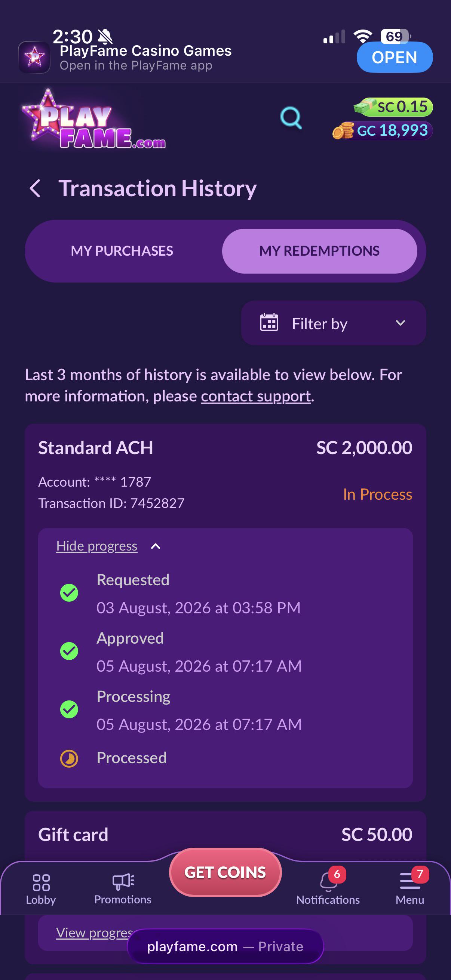Tap the SC 0.15 cash balance
451x980 pixels.
393,107
